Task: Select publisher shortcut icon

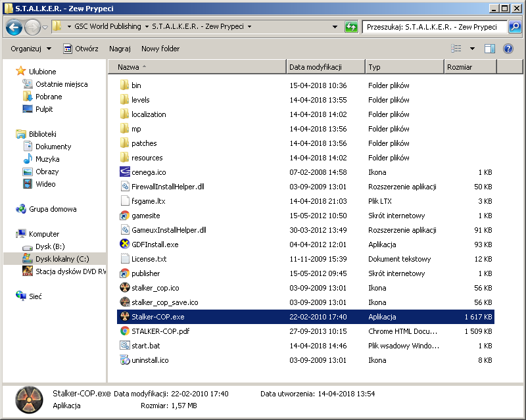Action: (x=125, y=273)
